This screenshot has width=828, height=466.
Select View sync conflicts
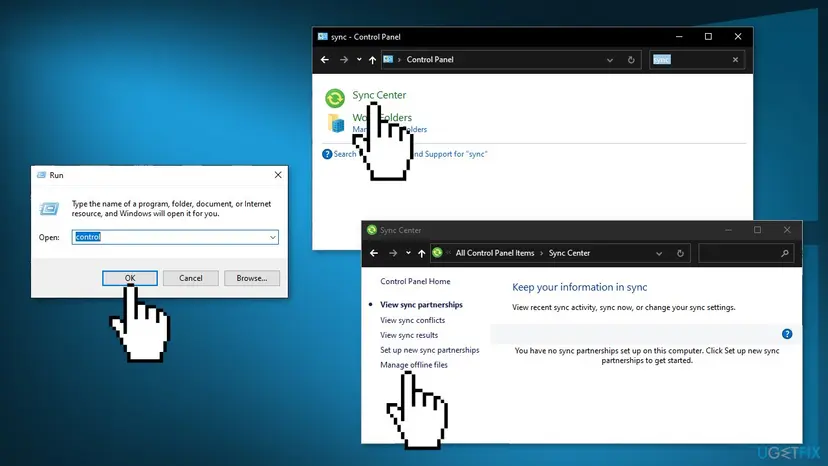pos(412,320)
